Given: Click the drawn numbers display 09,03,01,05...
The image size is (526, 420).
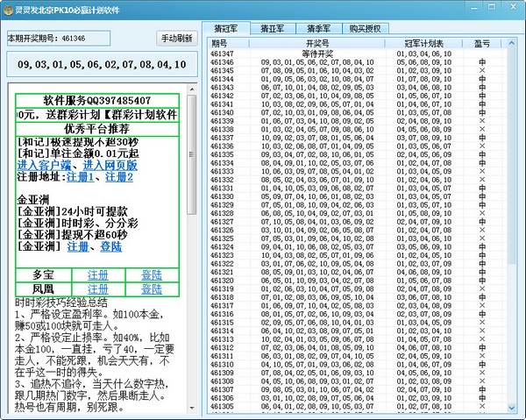Looking at the screenshot, I should click(x=102, y=64).
